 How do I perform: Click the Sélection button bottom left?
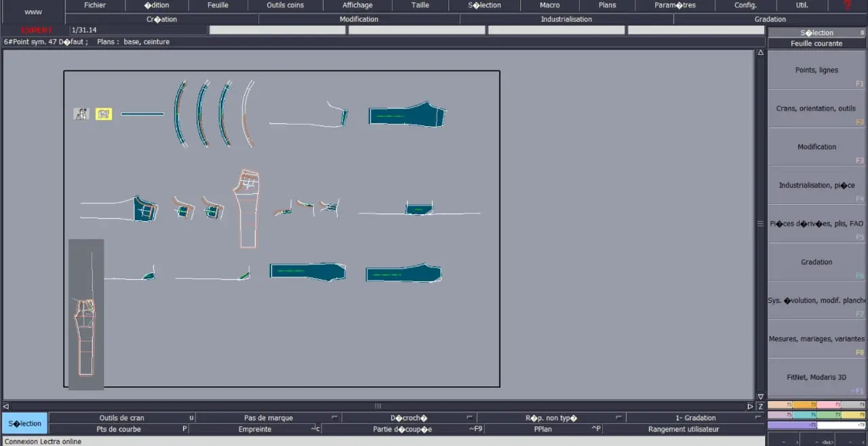24,423
